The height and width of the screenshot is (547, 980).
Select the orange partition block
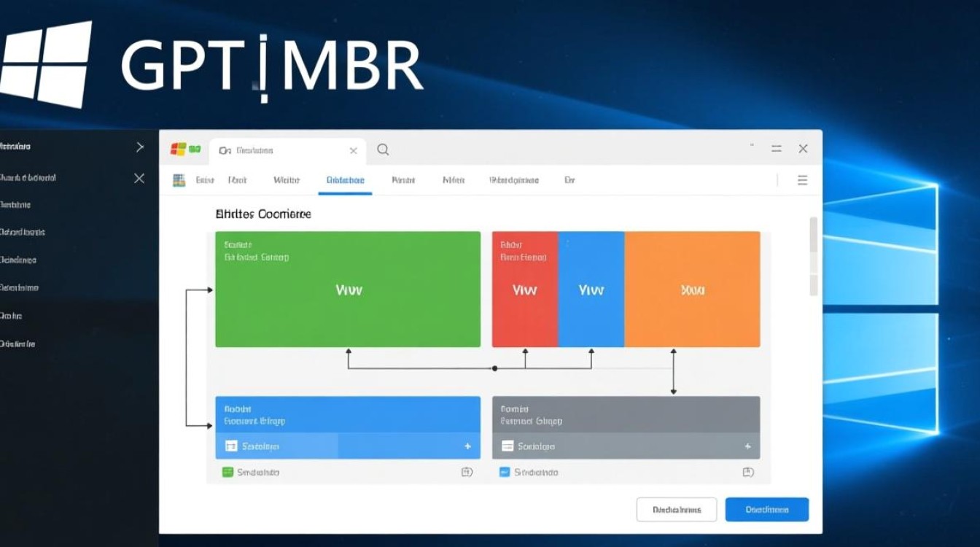[x=692, y=290]
